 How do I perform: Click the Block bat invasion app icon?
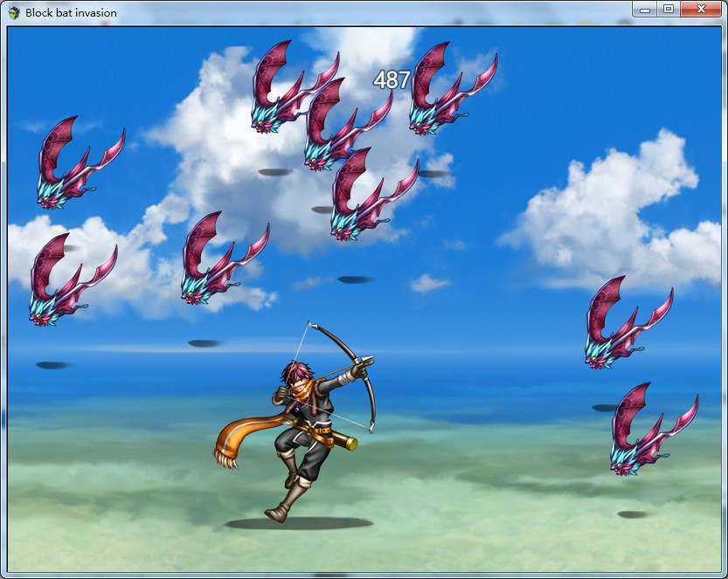point(14,12)
